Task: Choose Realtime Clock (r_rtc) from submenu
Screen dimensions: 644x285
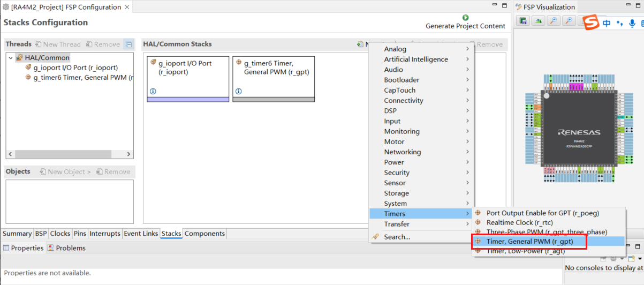Action: click(x=548, y=222)
